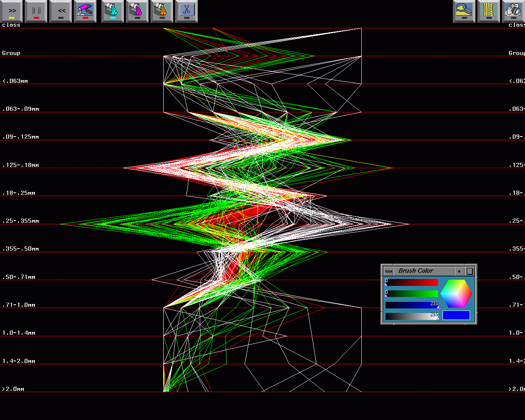Viewport: 525px width, 420px height.
Task: Open the magnifying glass zoom tool
Action: 464,11
